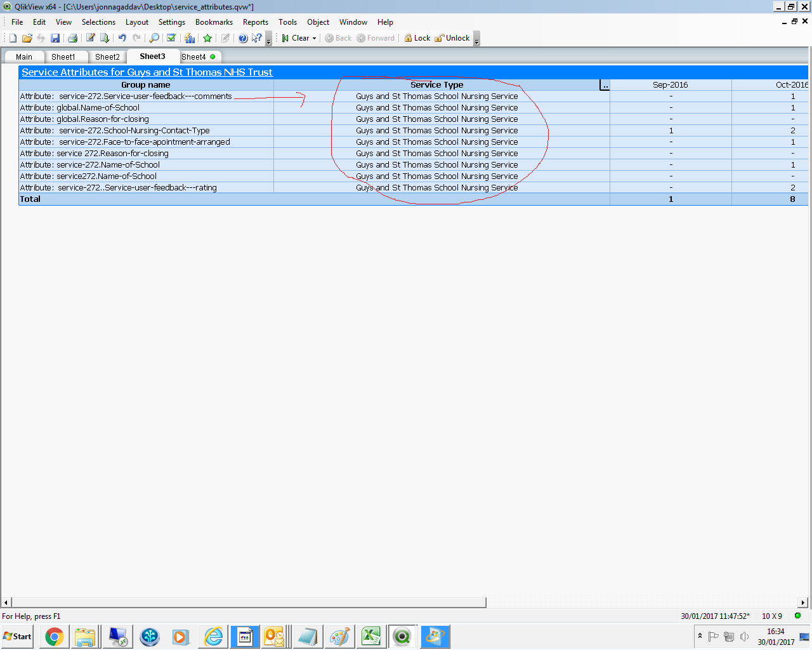The height and width of the screenshot is (650, 812).
Task: Open the Help menu
Action: click(385, 22)
